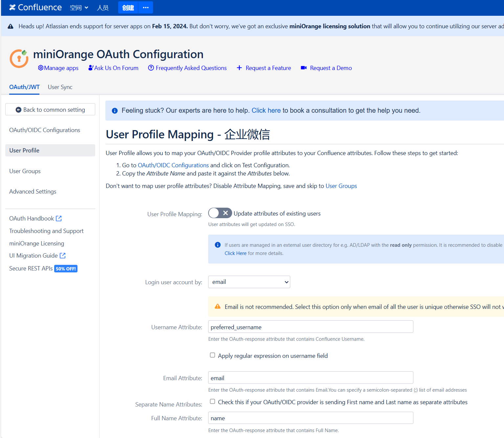The image size is (504, 438).
Task: Open the 人员 people menu
Action: [103, 8]
